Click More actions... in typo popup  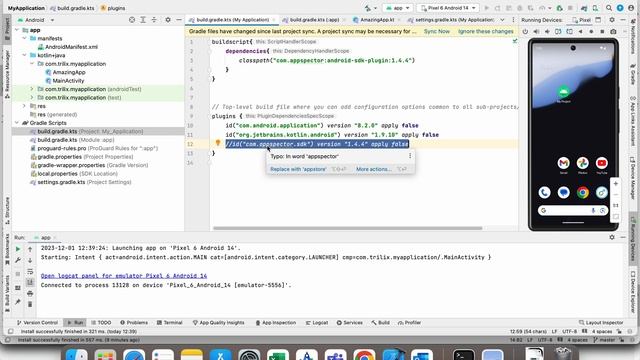click(373, 169)
